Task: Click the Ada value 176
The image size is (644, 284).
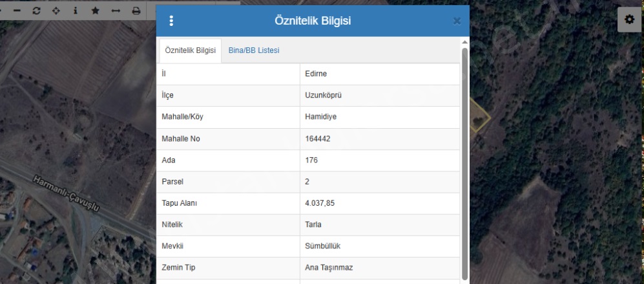Action: 311,160
